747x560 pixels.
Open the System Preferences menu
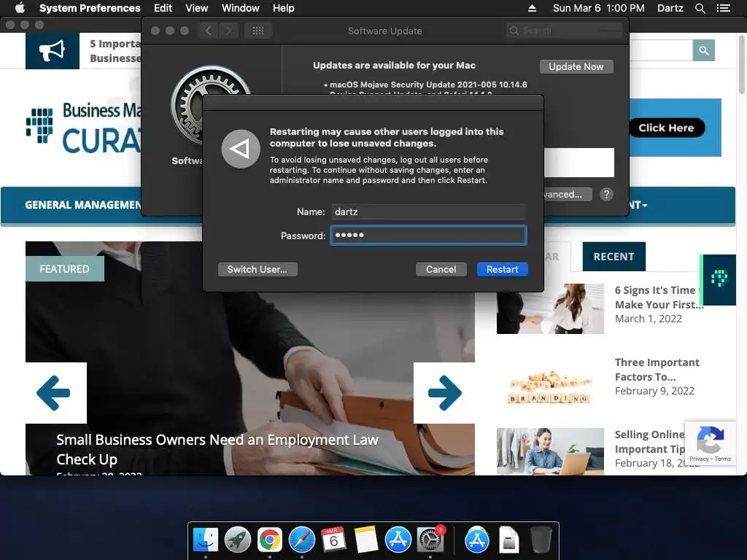(90, 8)
